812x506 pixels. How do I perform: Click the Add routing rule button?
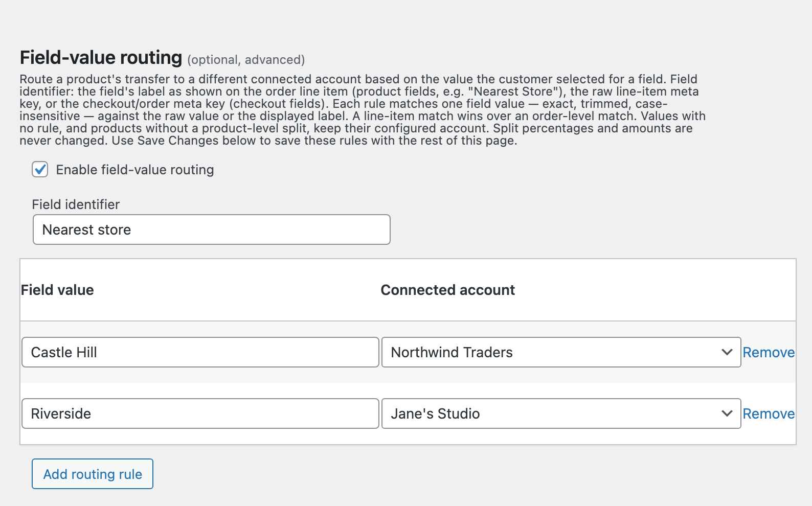pyautogui.click(x=93, y=474)
